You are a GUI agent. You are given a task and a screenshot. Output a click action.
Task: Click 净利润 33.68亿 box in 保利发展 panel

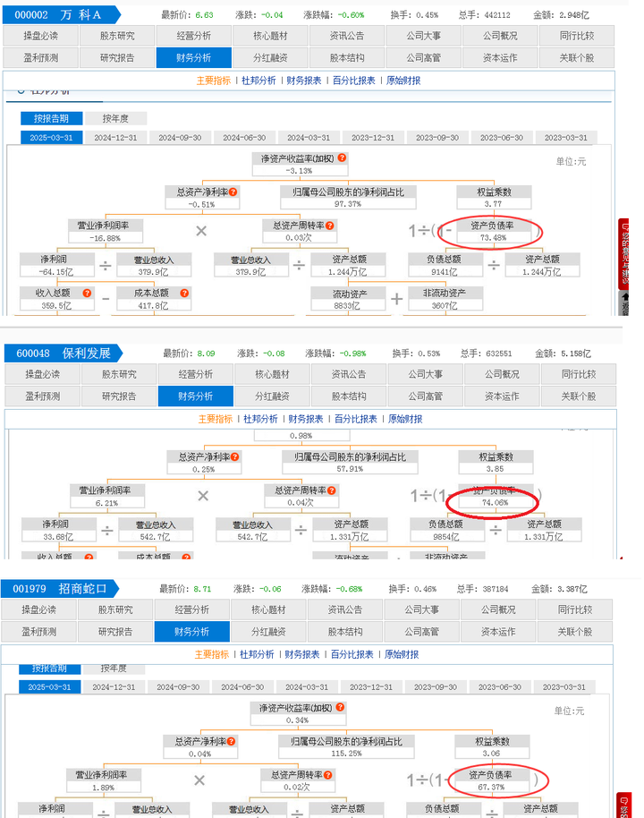[x=58, y=530]
